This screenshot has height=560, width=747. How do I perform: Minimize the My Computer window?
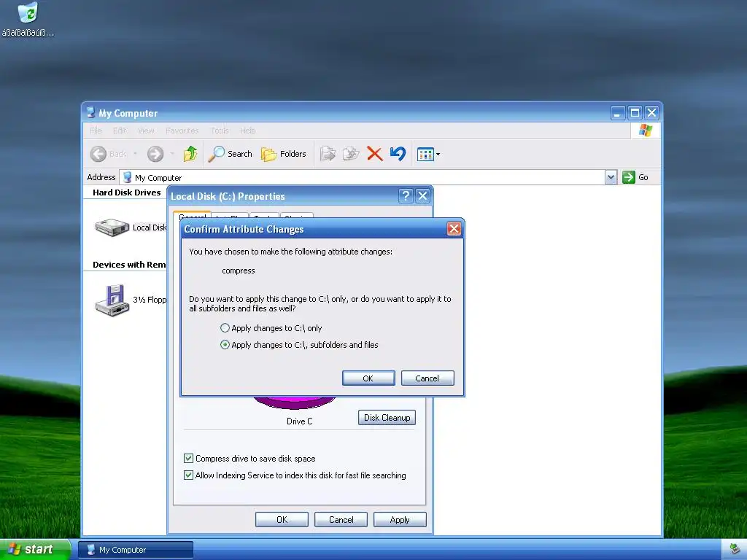click(x=618, y=113)
